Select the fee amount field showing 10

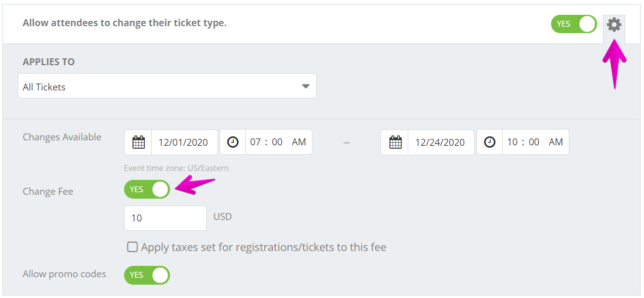tap(165, 217)
